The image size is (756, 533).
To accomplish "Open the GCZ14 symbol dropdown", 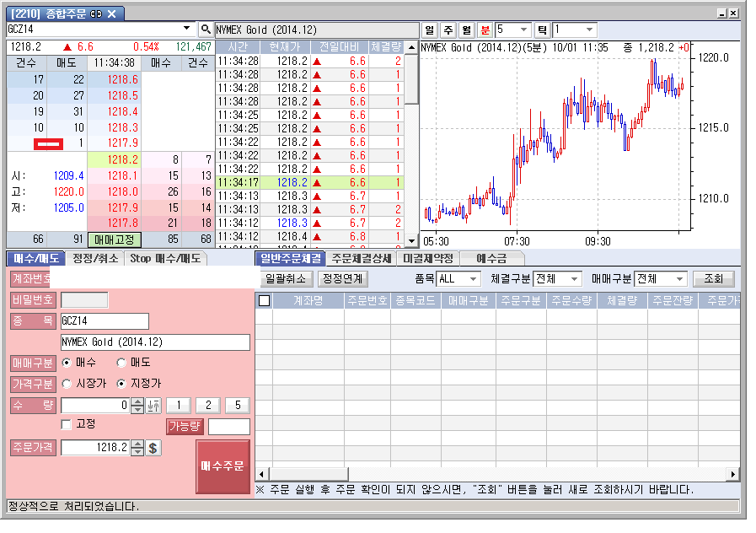I will [x=187, y=29].
